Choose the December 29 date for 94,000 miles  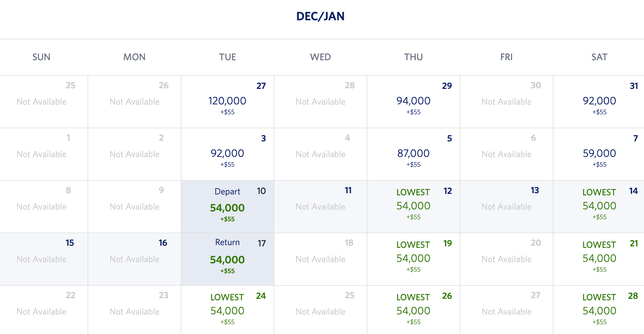click(413, 101)
